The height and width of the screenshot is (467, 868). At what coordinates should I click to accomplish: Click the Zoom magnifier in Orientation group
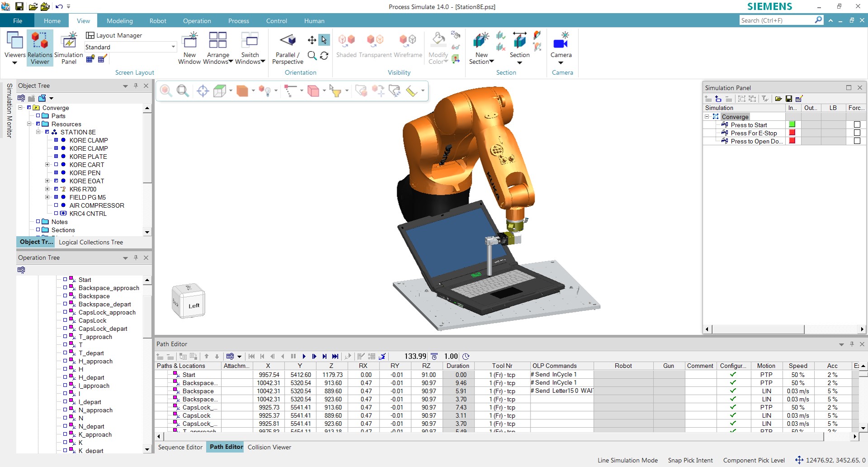(312, 56)
